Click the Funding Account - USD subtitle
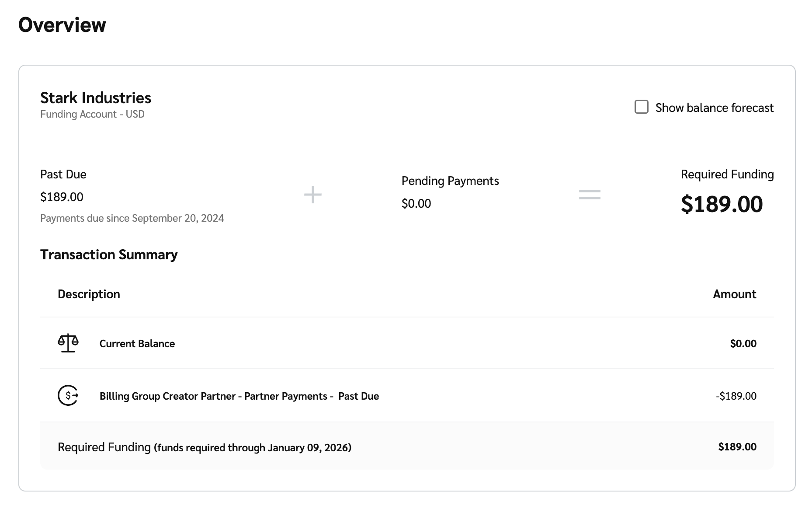This screenshot has height=509, width=812. [92, 114]
